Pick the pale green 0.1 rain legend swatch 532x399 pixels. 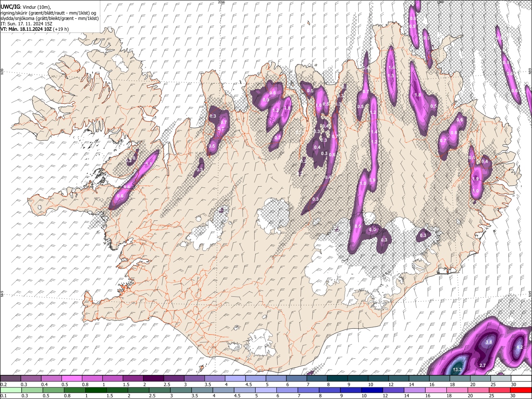(10, 389)
